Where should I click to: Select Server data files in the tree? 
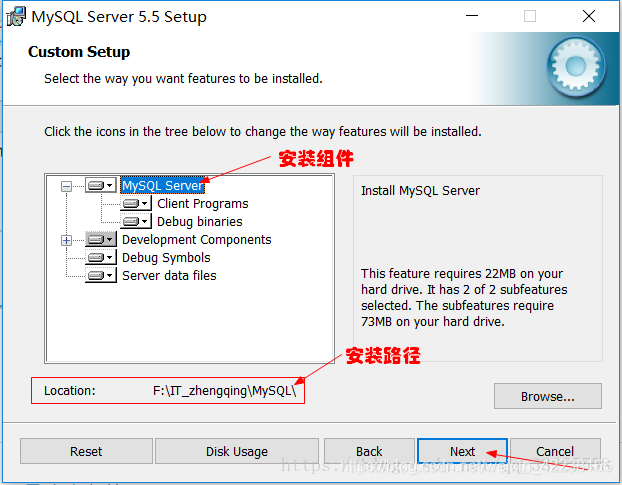[169, 275]
